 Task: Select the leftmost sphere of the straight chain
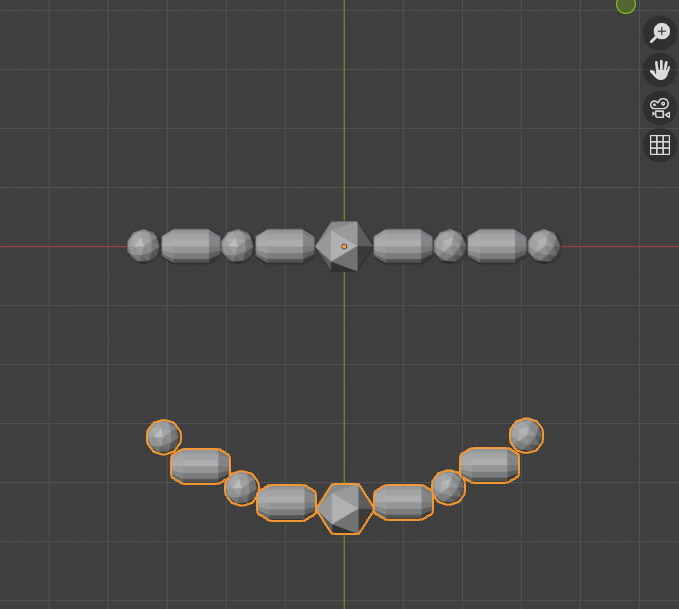tap(143, 246)
